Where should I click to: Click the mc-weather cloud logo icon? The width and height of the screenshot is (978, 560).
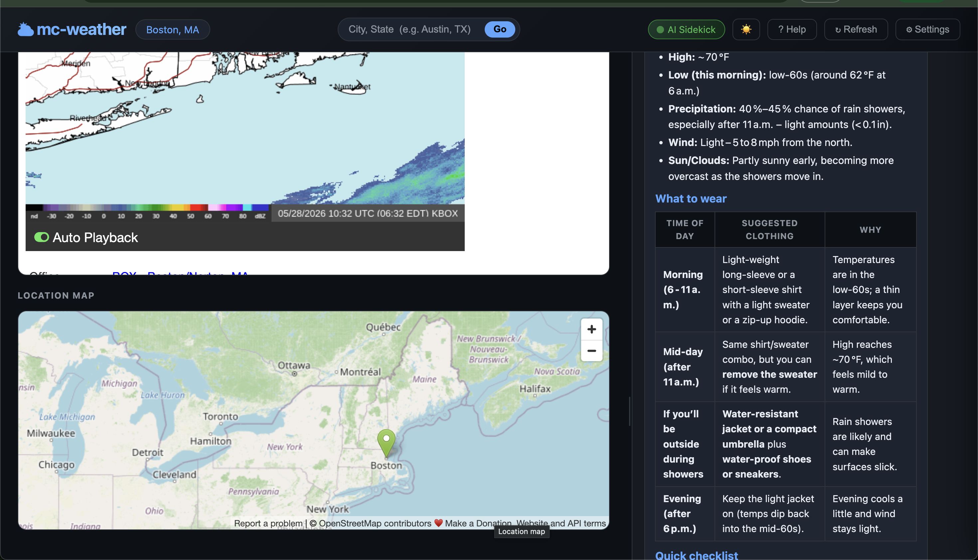click(25, 30)
